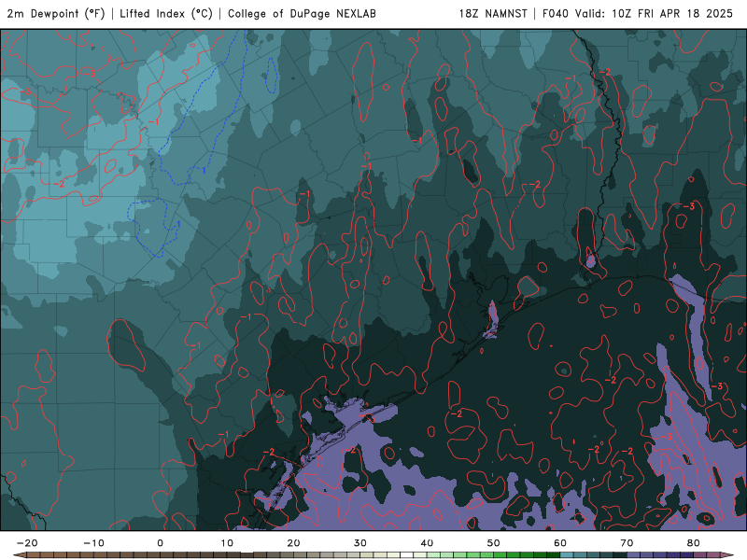Viewport: 747px width, 560px height.
Task: Click the -10 label on color scale
Action: [93, 543]
